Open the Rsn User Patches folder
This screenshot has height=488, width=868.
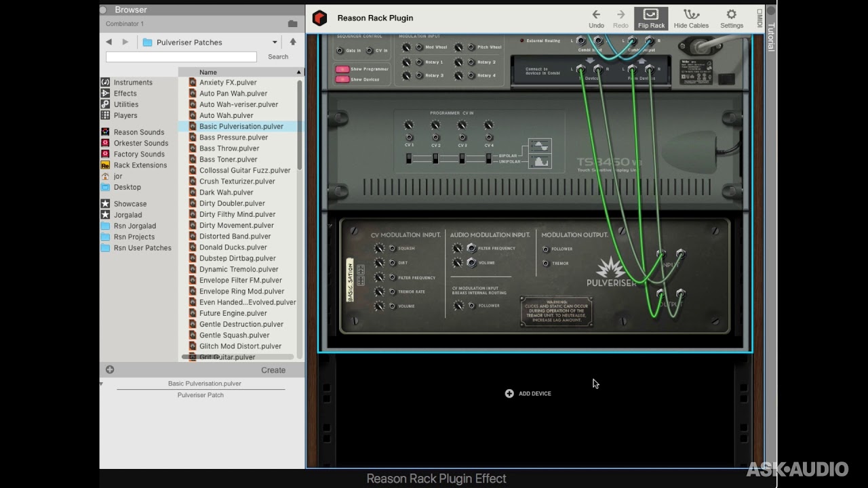142,247
